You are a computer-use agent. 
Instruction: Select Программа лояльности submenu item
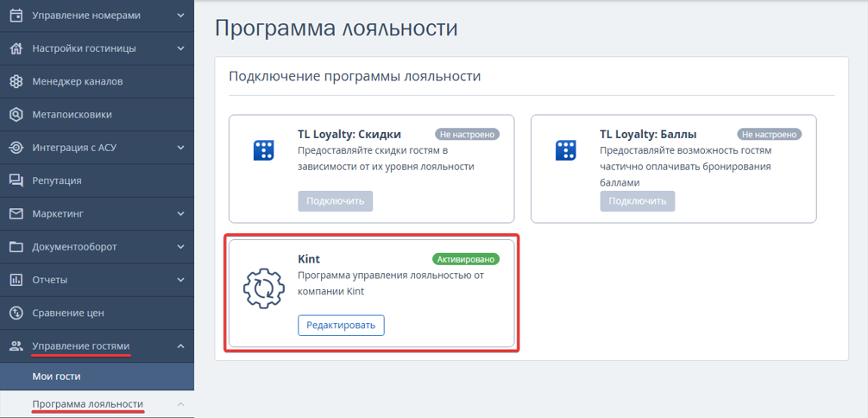coord(97,404)
